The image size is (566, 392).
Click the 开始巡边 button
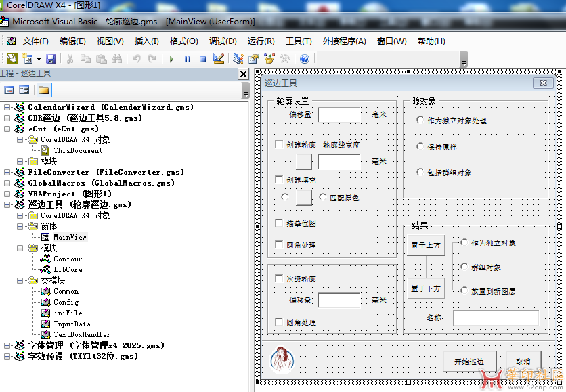coord(469,362)
